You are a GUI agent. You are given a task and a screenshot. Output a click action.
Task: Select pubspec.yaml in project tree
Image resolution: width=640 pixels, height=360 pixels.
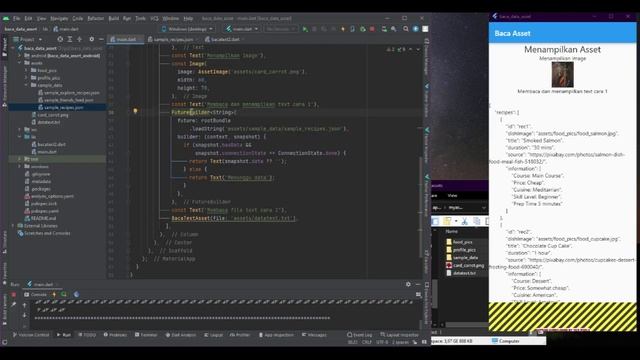(42, 211)
